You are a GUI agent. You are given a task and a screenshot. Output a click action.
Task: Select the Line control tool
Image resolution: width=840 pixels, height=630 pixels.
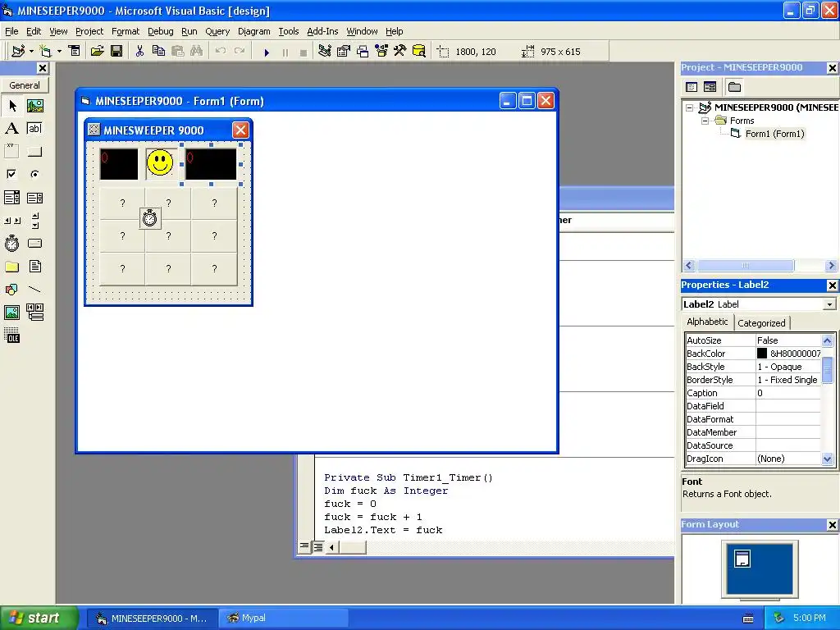(34, 290)
